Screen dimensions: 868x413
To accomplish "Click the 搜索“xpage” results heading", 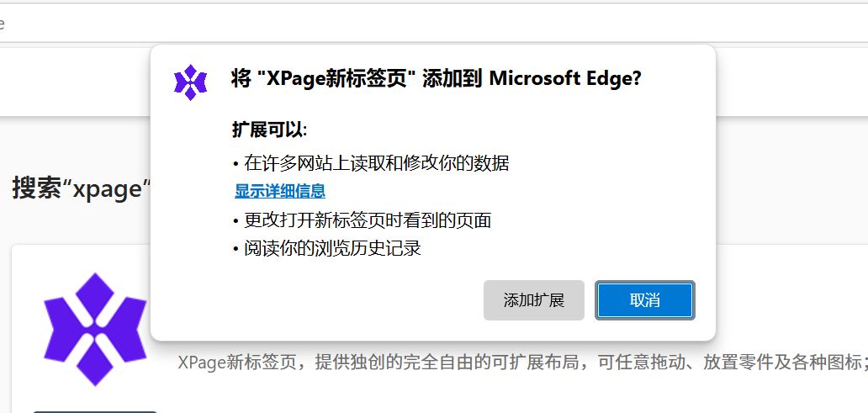I will coord(80,188).
